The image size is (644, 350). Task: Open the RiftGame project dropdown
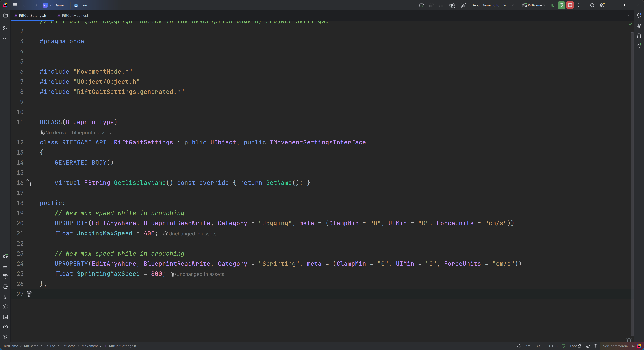[x=55, y=5]
